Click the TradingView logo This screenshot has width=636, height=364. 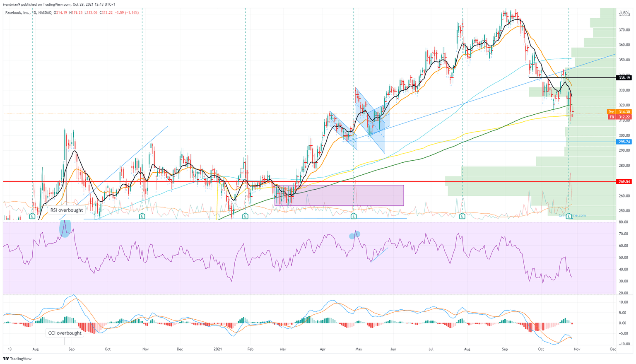[17, 359]
